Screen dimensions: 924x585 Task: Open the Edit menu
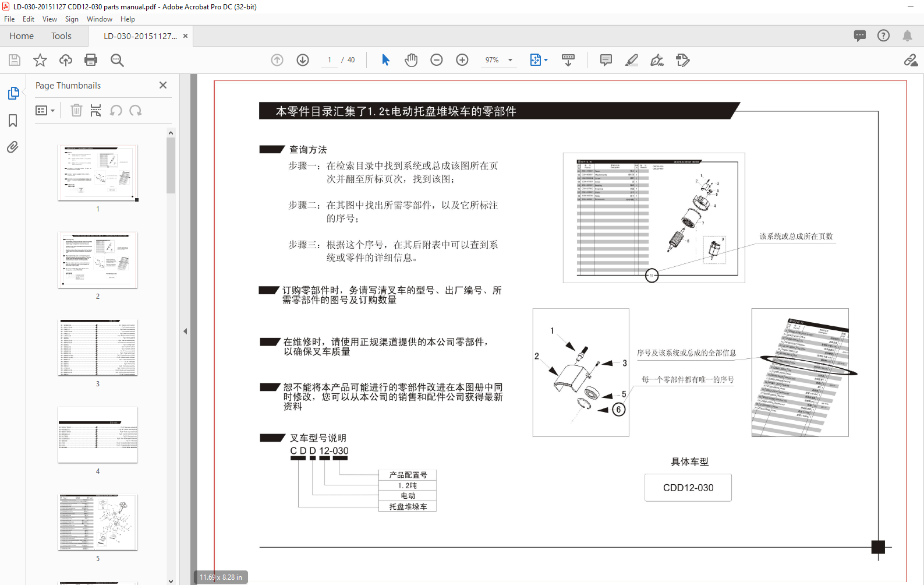(x=29, y=19)
